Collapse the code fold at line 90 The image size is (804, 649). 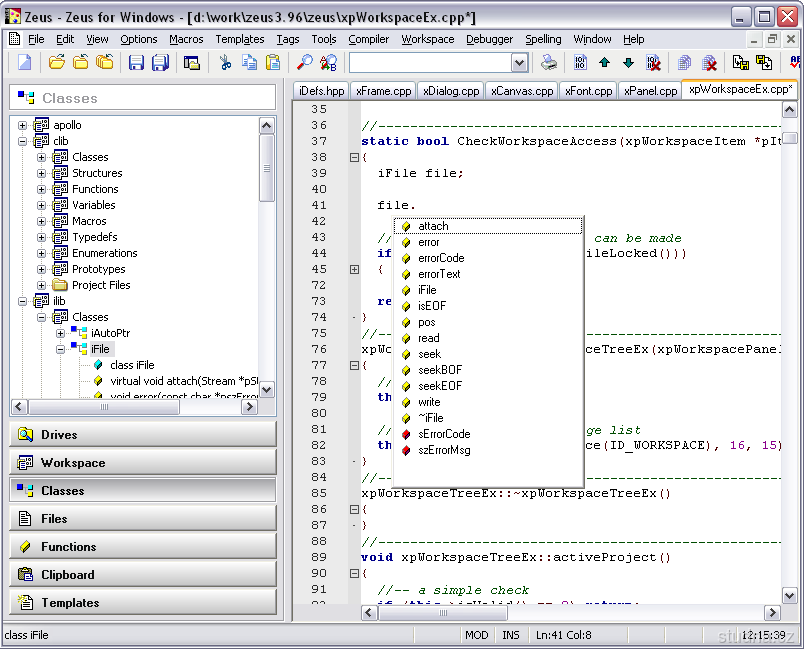tap(354, 574)
